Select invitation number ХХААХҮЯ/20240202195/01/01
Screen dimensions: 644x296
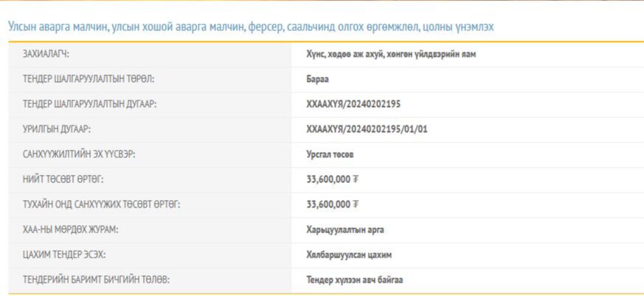pos(367,129)
